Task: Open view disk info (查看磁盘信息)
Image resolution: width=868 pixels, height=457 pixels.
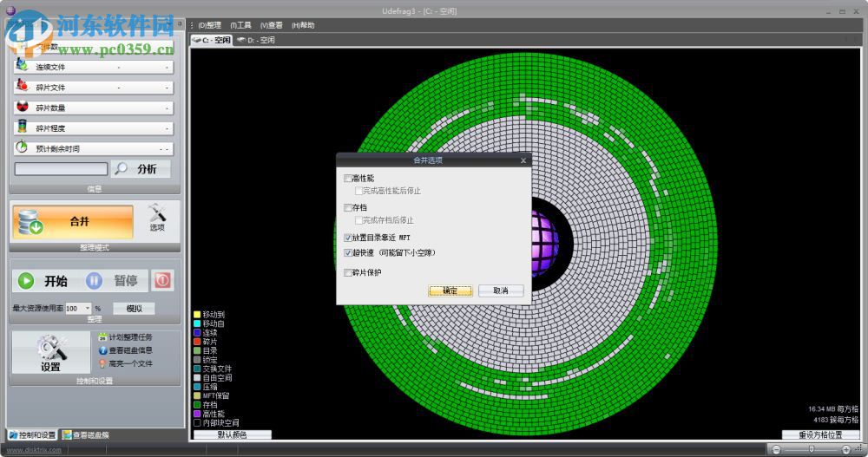Action: tap(125, 350)
